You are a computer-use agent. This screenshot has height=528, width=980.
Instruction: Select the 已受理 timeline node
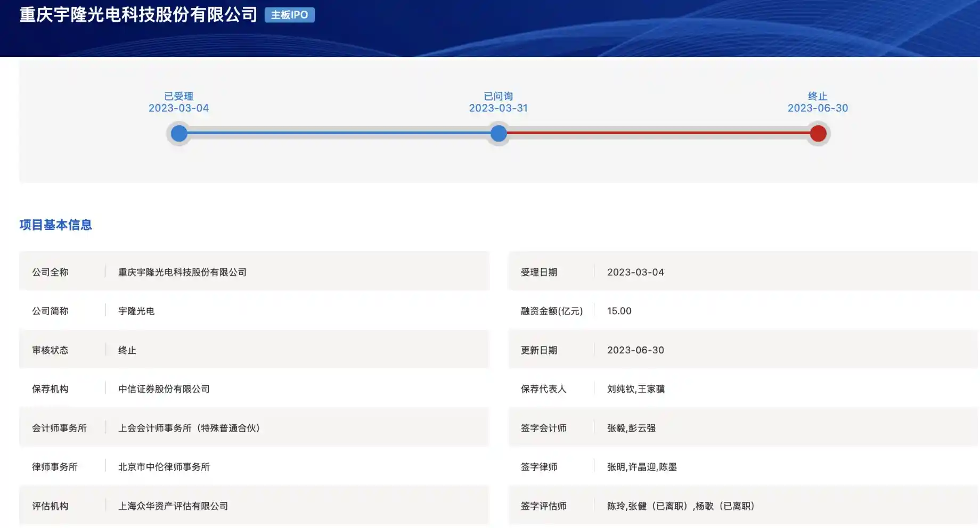[179, 133]
